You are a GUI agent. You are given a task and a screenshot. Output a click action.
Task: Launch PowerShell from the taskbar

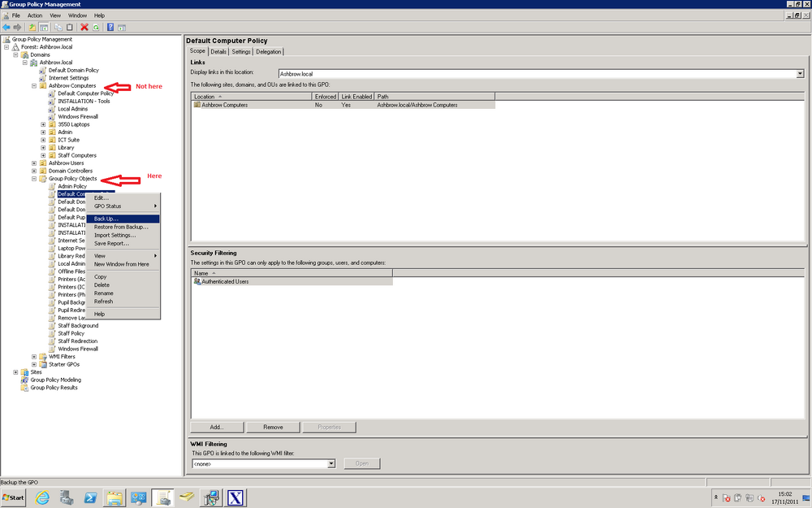pos(90,498)
